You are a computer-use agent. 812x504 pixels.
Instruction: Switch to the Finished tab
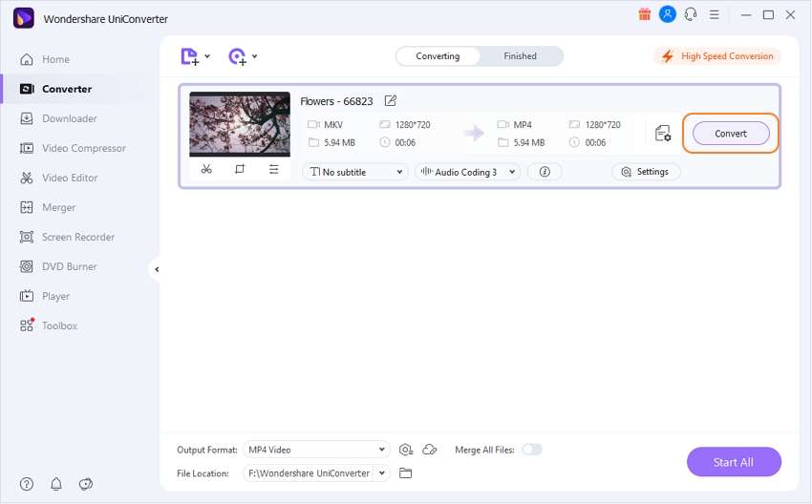point(520,56)
